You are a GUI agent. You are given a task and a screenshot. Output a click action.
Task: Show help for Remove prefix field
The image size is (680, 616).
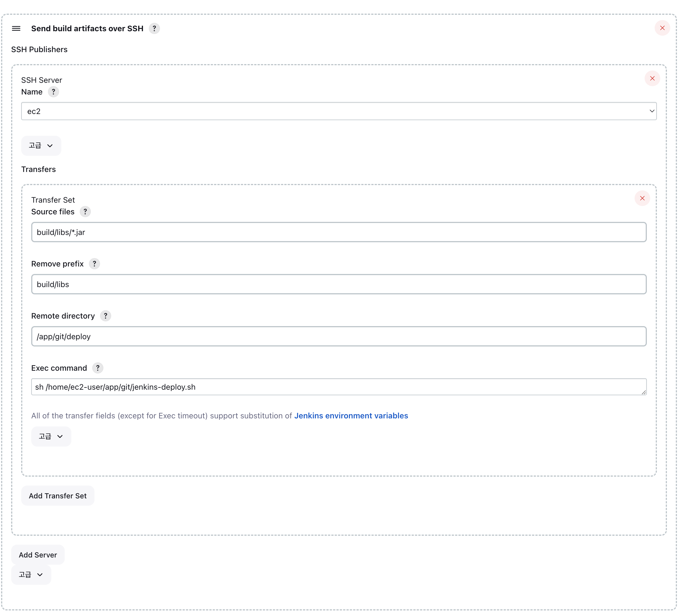[94, 264]
